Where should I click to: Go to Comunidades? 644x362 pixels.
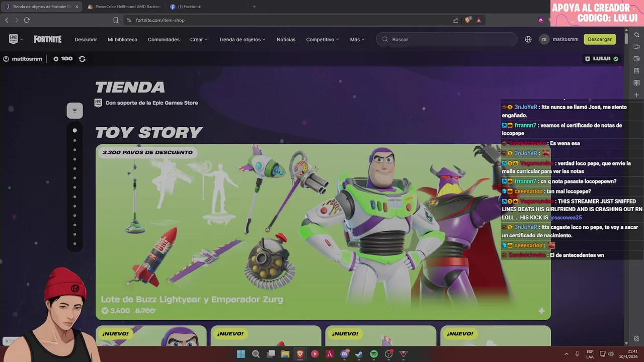pyautogui.click(x=164, y=39)
